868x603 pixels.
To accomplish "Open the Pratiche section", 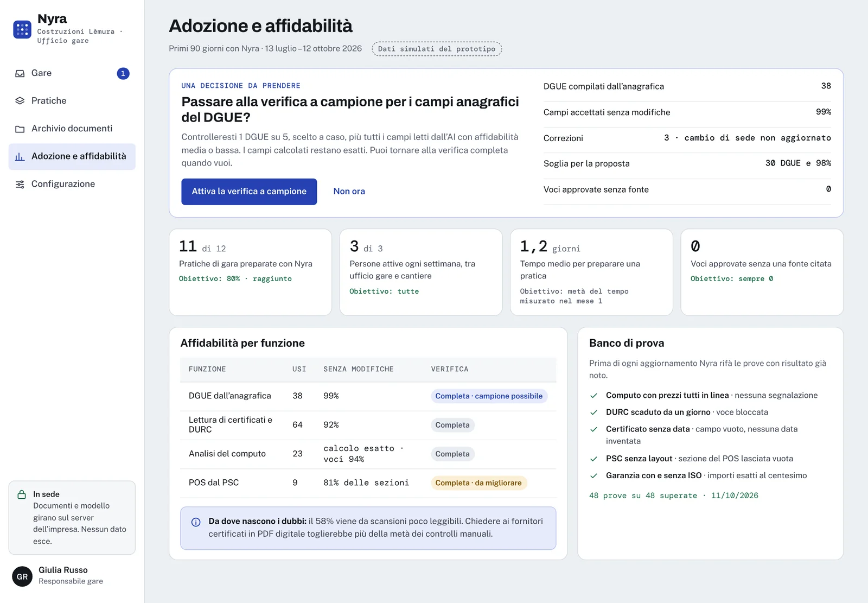I will 72,101.
